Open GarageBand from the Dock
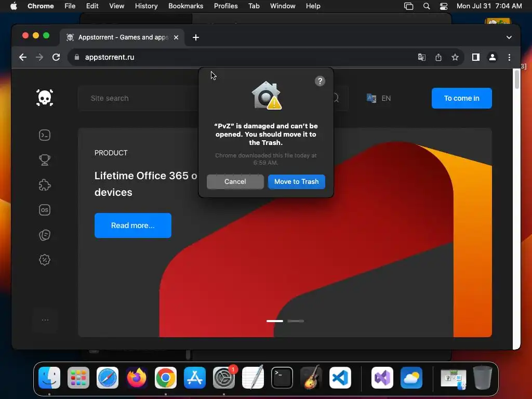This screenshot has height=399, width=532. [x=311, y=377]
